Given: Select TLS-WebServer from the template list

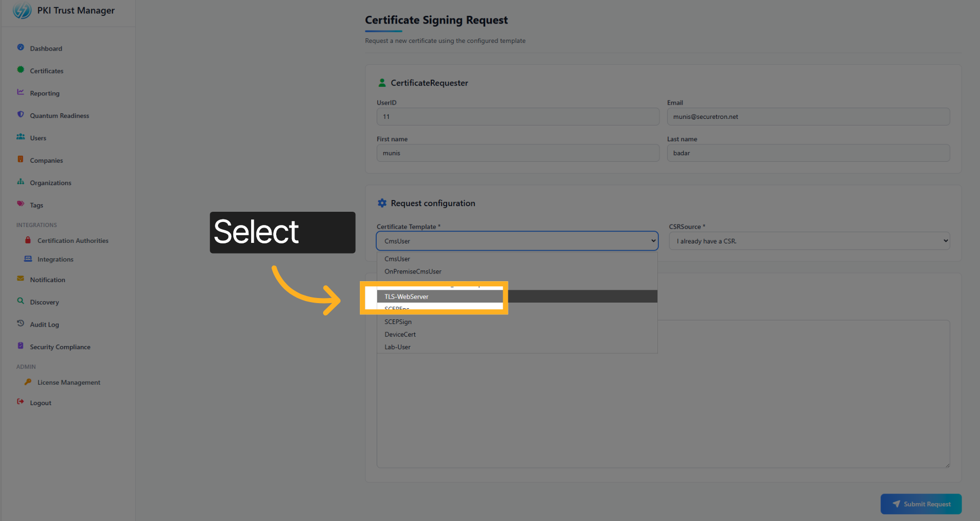Looking at the screenshot, I should coord(440,296).
